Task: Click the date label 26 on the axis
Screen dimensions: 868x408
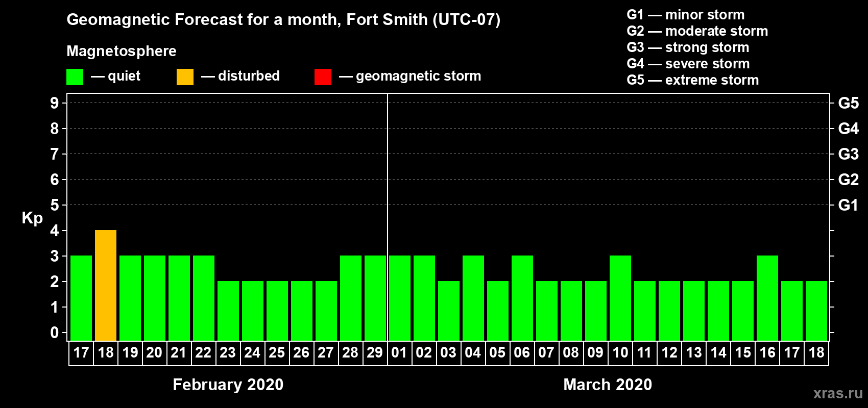Action: tap(301, 352)
